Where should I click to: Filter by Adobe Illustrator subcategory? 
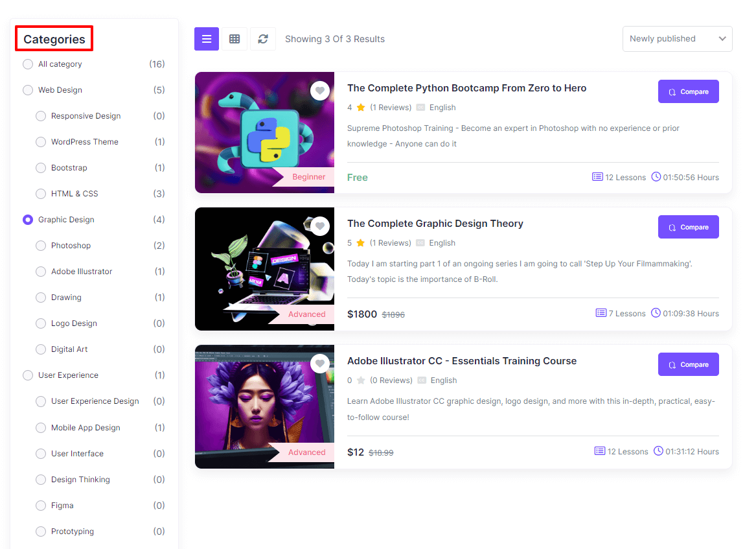41,272
